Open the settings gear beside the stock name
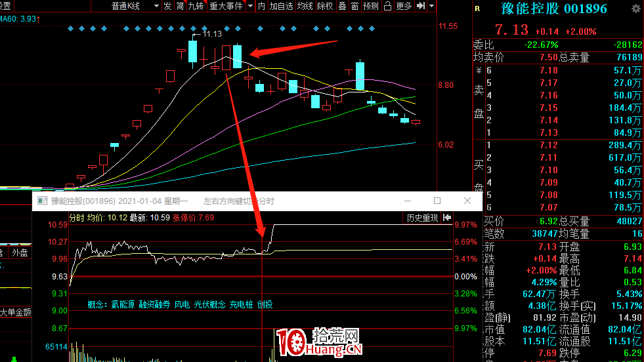 coord(635,9)
